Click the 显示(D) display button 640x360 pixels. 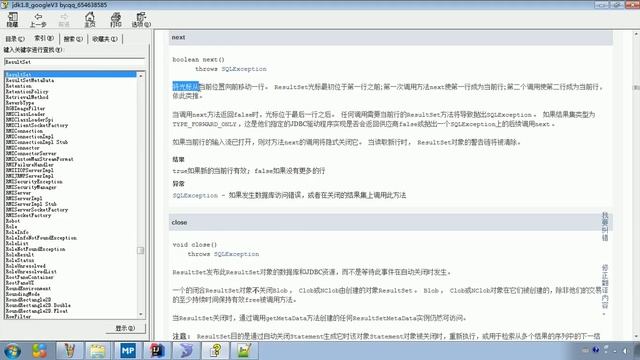[125, 328]
